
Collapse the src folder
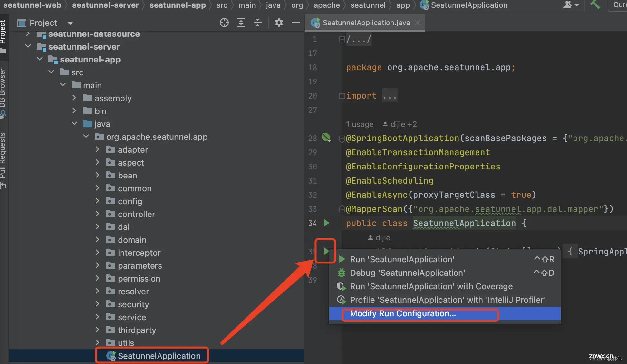coord(51,72)
